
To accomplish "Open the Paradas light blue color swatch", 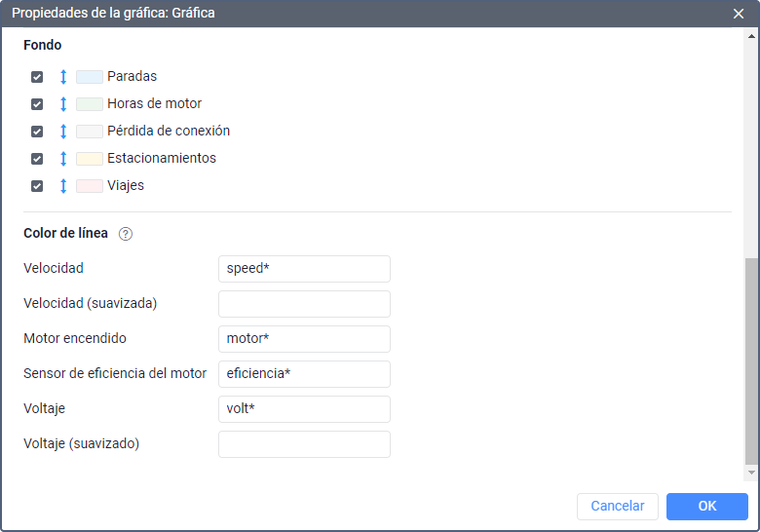I will click(x=90, y=76).
